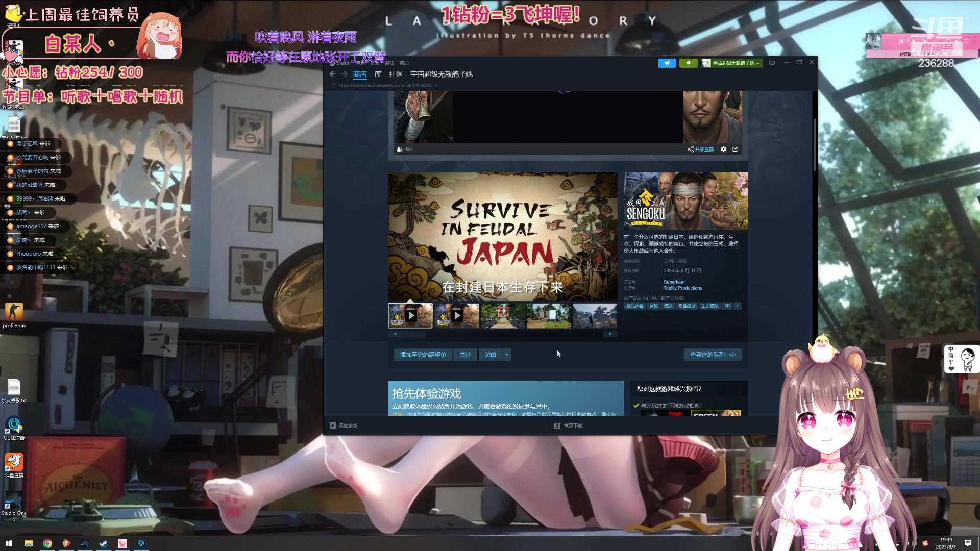Click the 角色扮演 tag

tap(687, 306)
